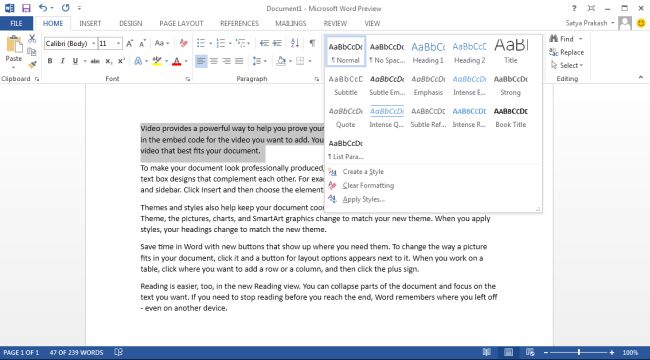
Task: Open proofing errors icon in status bar
Action: click(x=119, y=353)
